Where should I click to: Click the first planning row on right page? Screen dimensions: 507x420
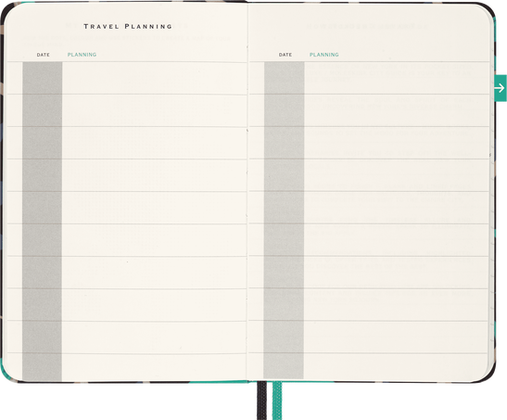pyautogui.click(x=397, y=78)
